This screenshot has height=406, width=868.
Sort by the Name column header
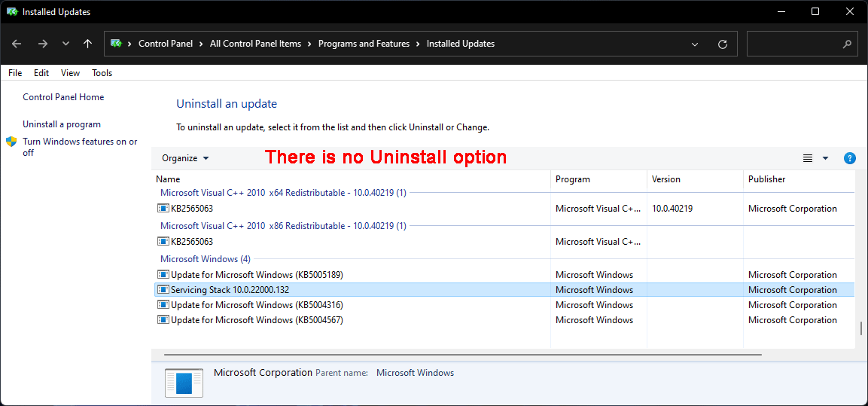click(x=351, y=179)
